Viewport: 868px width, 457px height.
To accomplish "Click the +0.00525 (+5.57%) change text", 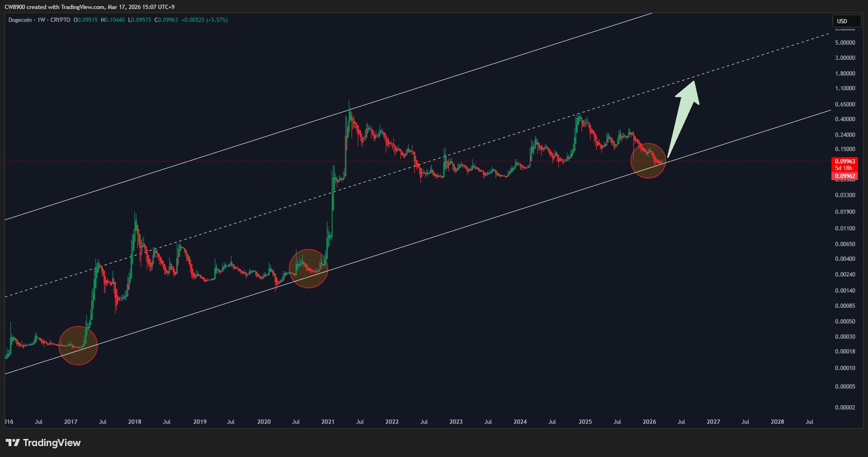I will [x=204, y=20].
